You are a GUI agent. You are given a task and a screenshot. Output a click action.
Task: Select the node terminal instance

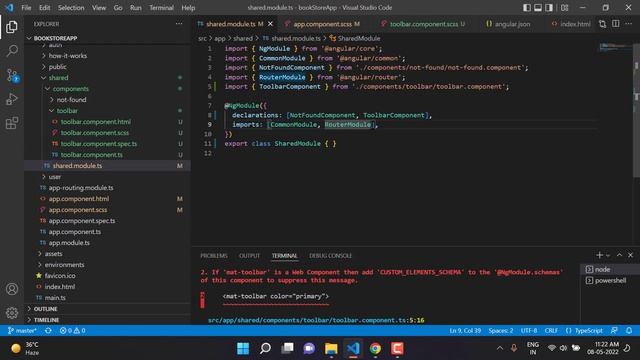(x=610, y=269)
